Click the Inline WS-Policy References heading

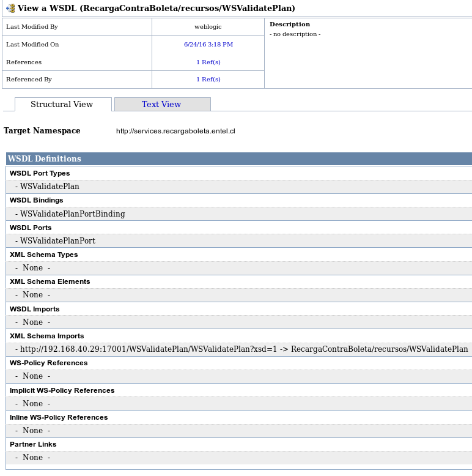(59, 417)
